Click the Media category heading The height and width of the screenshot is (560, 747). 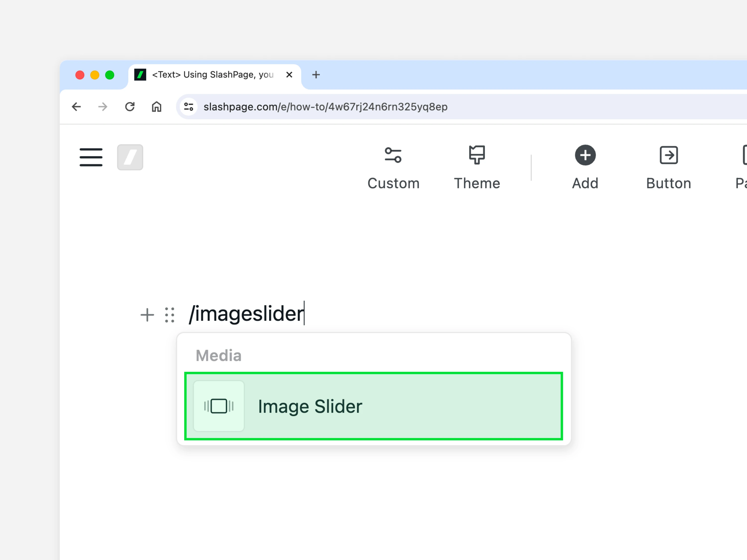(218, 355)
